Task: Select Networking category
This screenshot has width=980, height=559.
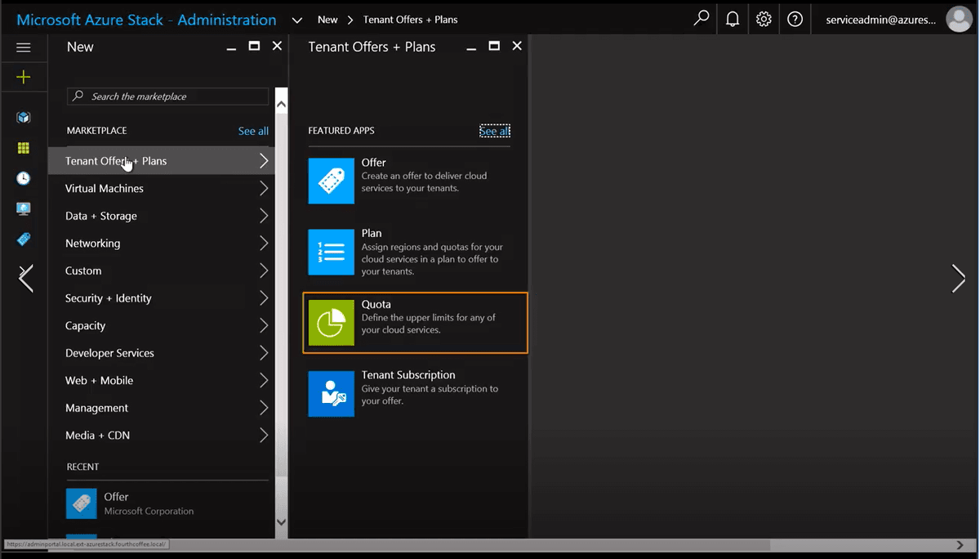Action: tap(161, 244)
